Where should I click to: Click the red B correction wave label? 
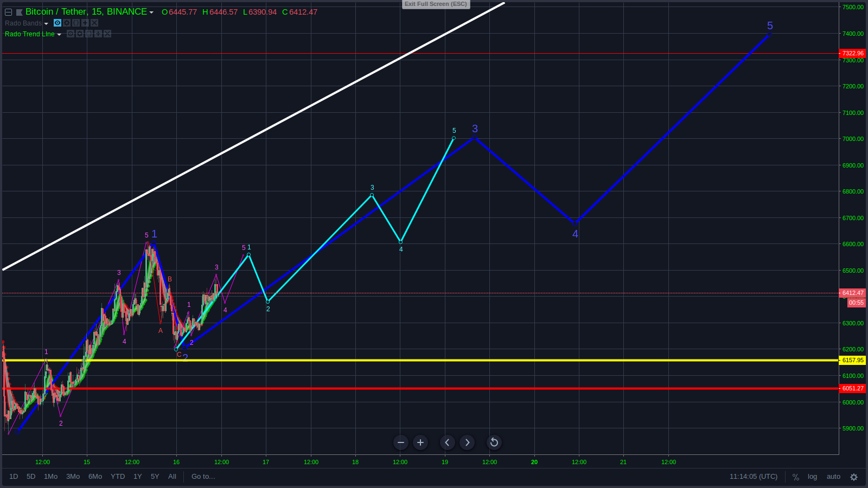point(170,279)
